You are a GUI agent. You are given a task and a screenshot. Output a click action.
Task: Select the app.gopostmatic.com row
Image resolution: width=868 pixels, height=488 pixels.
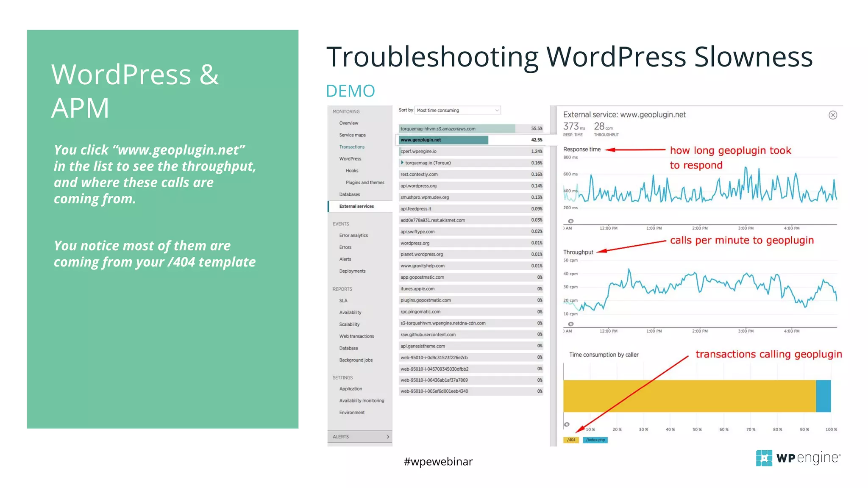pos(471,277)
